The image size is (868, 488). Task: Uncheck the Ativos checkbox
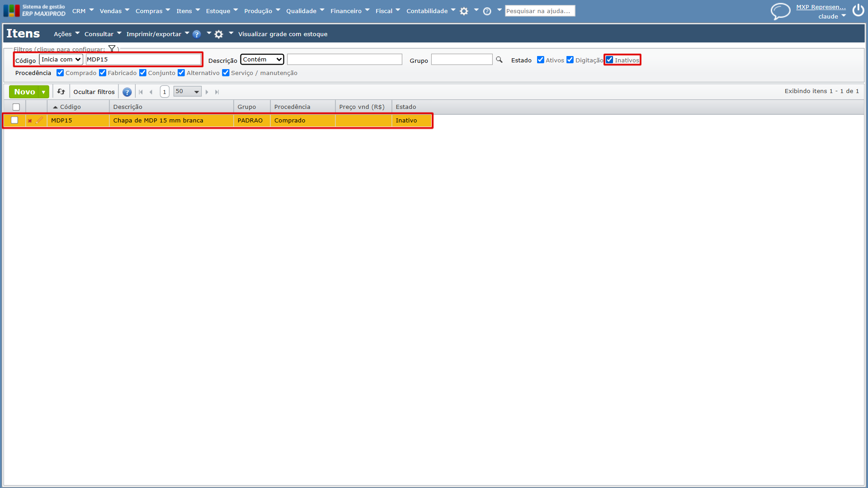pos(540,60)
